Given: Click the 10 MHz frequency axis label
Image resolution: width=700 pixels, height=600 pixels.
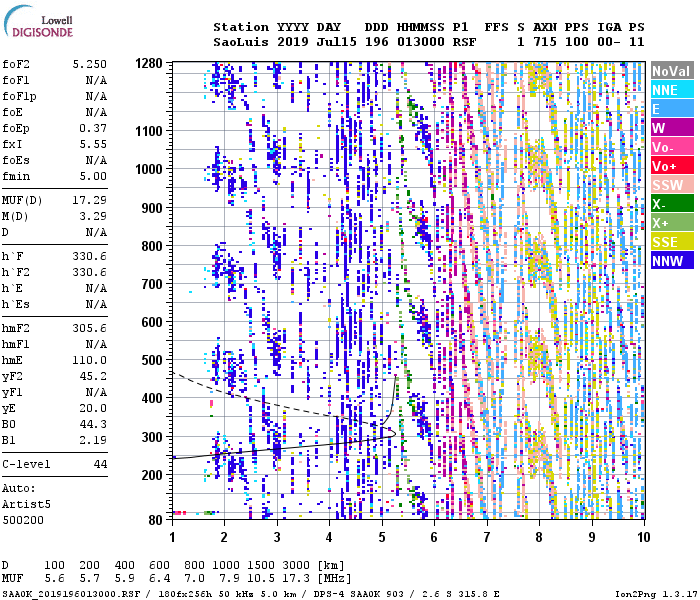Looking at the screenshot, I should [x=643, y=537].
